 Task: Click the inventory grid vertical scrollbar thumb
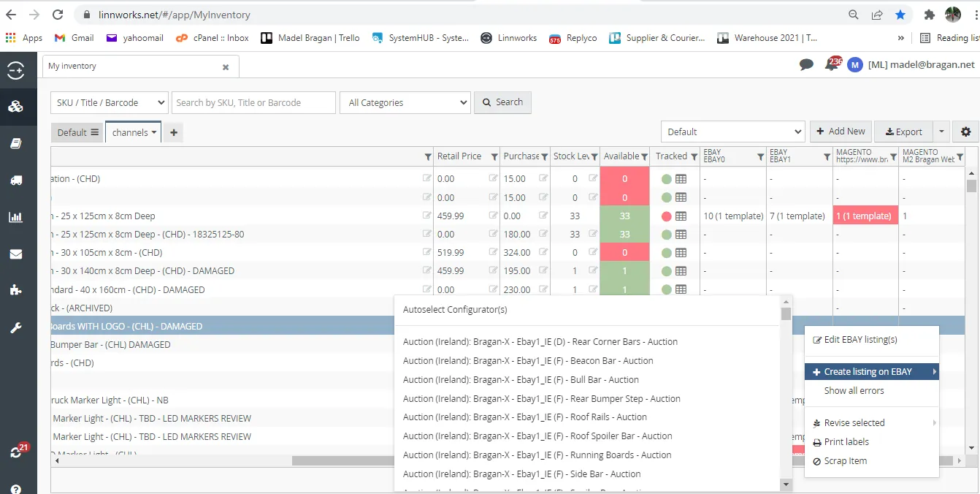971,186
